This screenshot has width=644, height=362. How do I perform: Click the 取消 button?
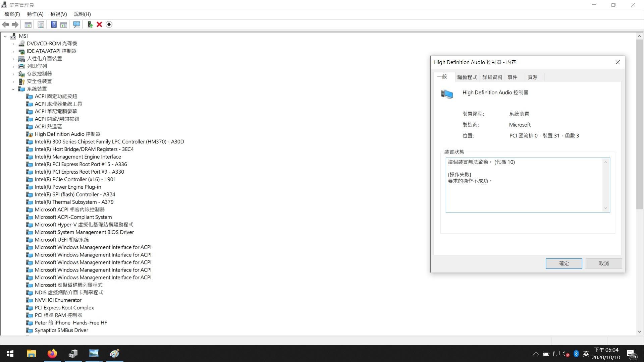coord(604,263)
